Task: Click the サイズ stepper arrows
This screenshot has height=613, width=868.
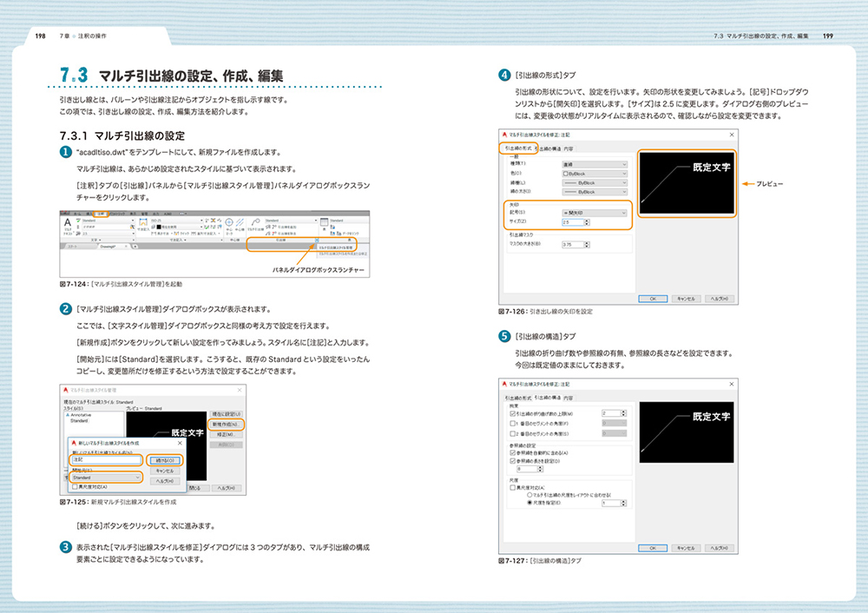Action: coord(587,222)
